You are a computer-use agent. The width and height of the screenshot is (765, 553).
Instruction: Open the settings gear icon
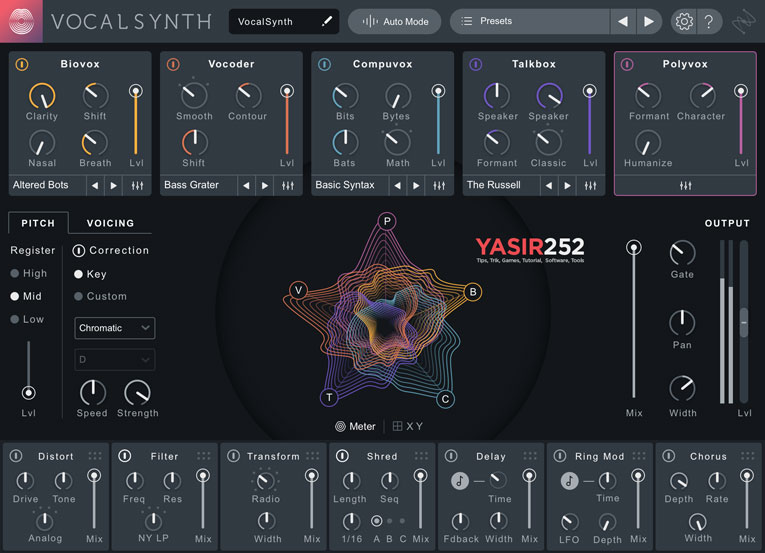click(x=684, y=21)
